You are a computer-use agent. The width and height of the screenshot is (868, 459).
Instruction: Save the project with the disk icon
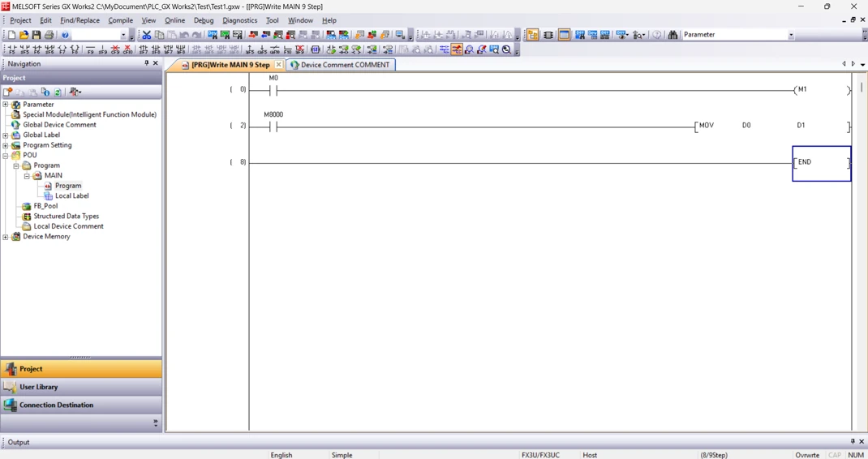(x=37, y=35)
